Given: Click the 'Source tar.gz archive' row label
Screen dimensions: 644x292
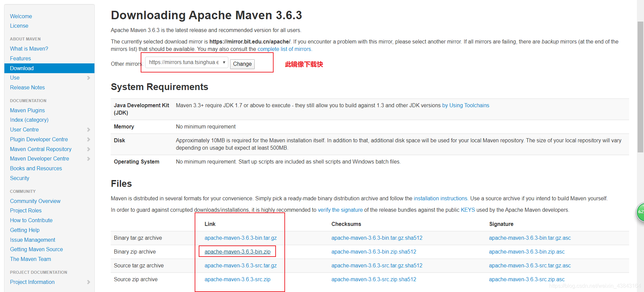Looking at the screenshot, I should pyautogui.click(x=139, y=265).
